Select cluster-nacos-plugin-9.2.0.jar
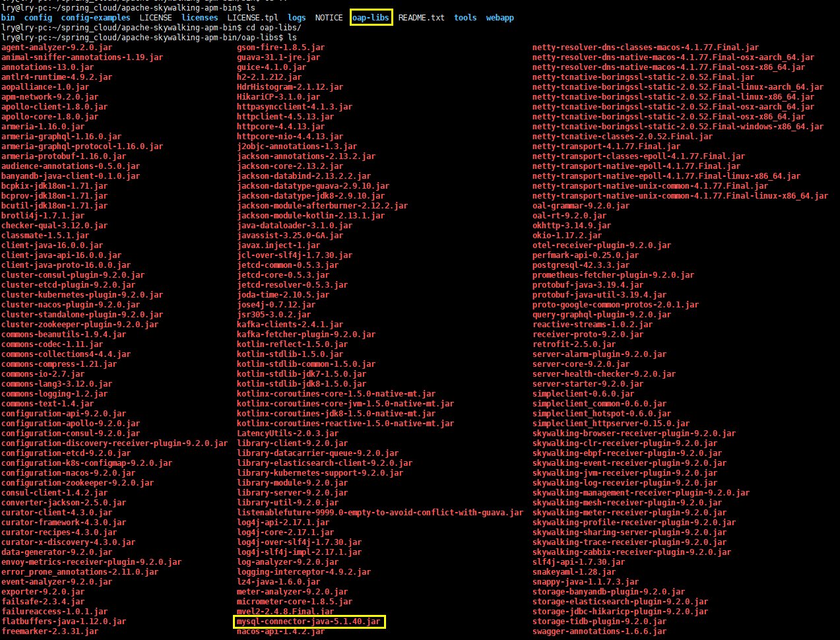The height and width of the screenshot is (640, 840). (x=71, y=305)
